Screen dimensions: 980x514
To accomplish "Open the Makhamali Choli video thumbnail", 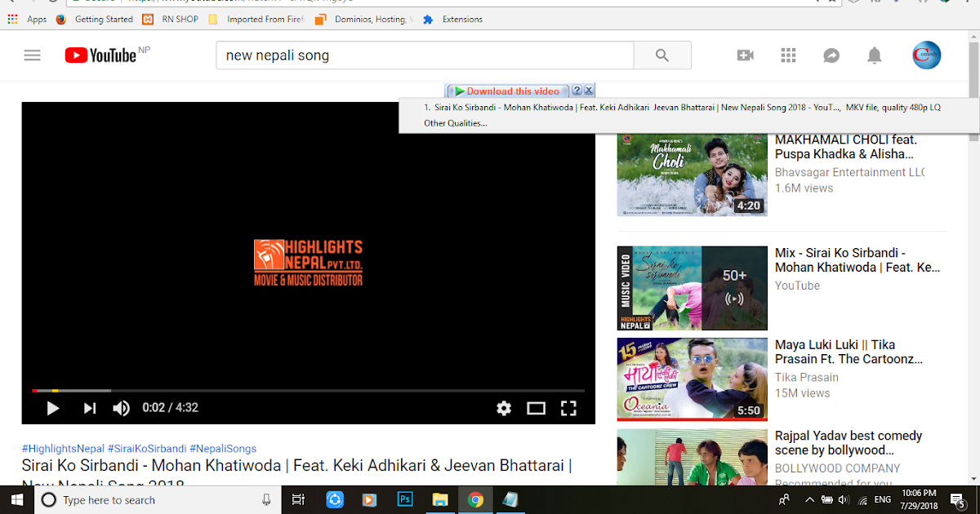I will click(x=693, y=175).
